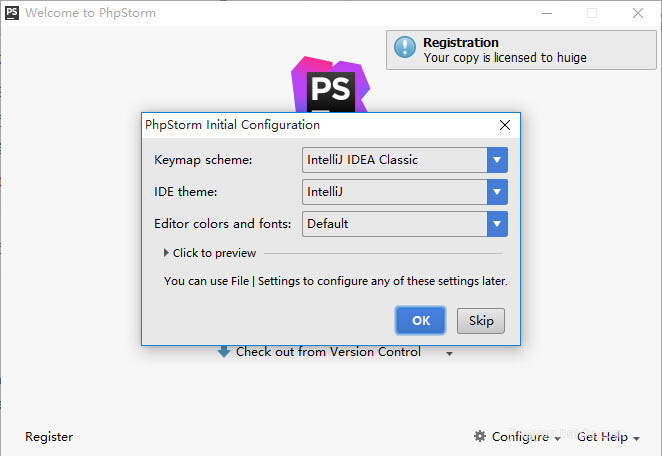
Task: Minimize the Welcome to PhpStorm window
Action: (545, 13)
